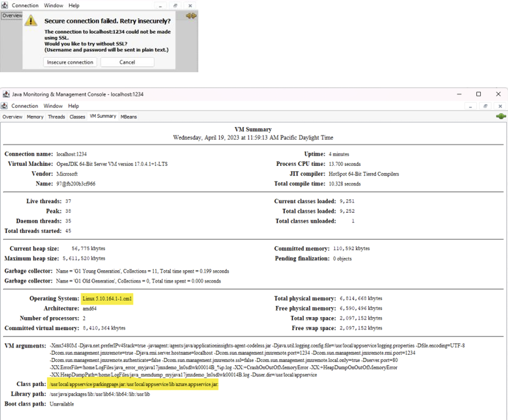Select the Overview tab in top window

(12, 15)
